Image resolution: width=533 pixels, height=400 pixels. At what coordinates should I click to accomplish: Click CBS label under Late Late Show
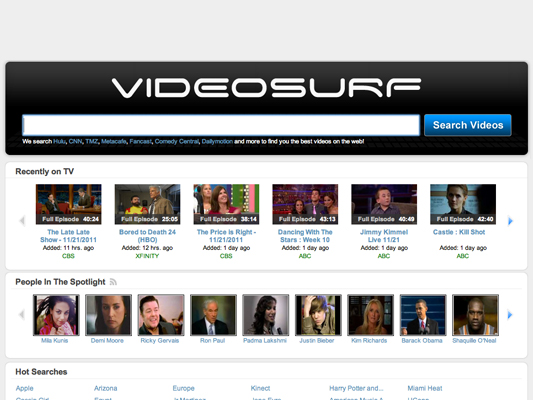[x=68, y=256]
